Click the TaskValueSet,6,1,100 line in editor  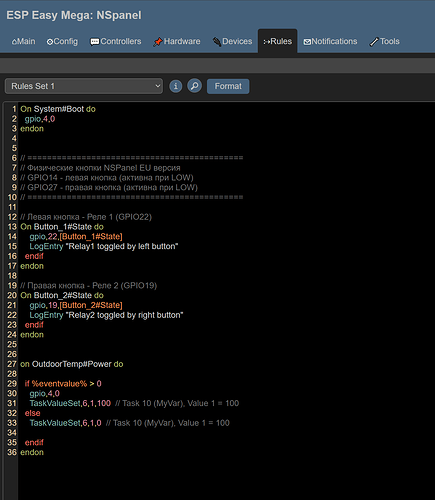(x=70, y=403)
